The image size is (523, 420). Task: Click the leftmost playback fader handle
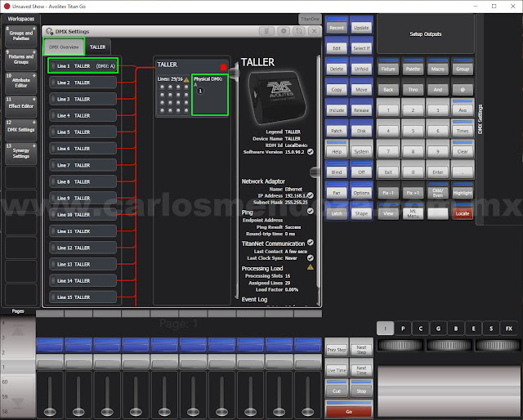(50, 413)
